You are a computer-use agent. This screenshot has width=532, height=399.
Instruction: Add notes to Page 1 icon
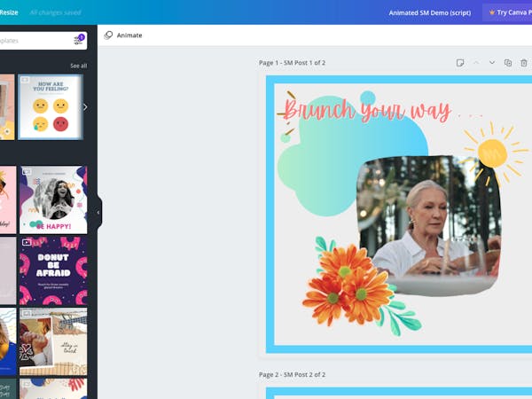click(460, 63)
